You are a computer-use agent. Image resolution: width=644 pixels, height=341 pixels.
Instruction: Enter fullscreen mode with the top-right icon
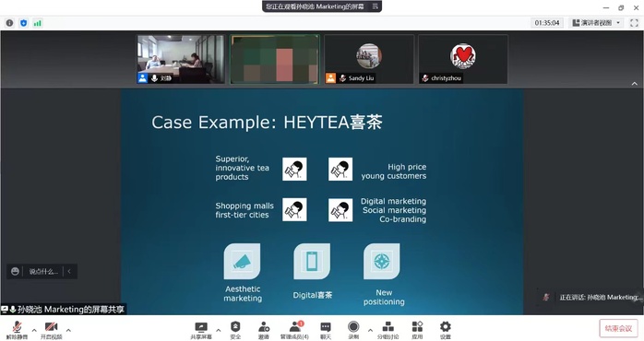point(634,23)
